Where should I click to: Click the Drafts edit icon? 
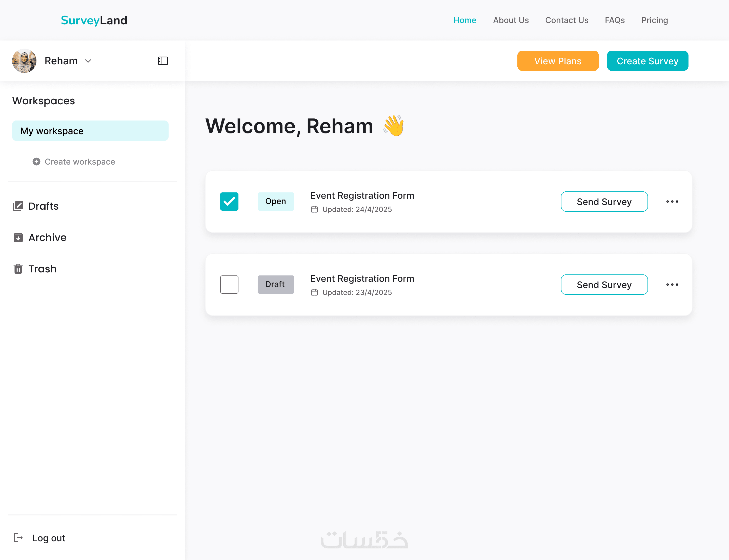pyautogui.click(x=18, y=206)
